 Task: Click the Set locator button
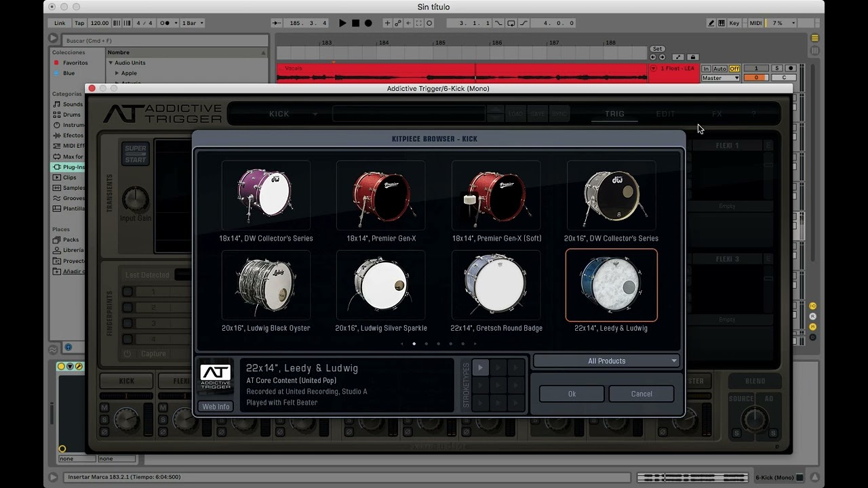pos(657,49)
